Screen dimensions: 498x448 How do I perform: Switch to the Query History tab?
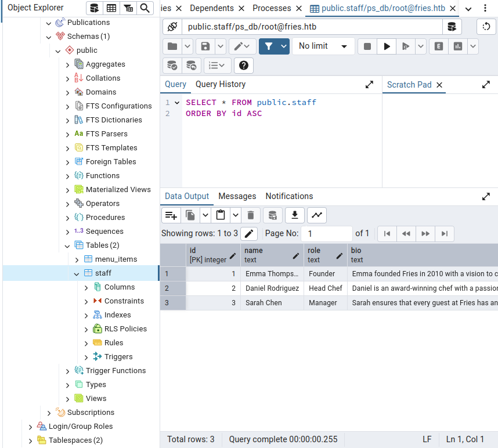coord(221,84)
